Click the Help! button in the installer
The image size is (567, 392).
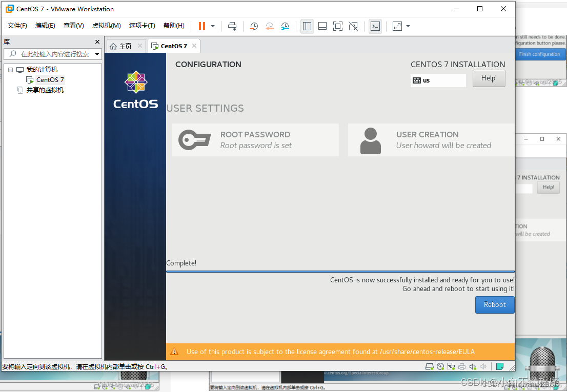click(x=489, y=78)
